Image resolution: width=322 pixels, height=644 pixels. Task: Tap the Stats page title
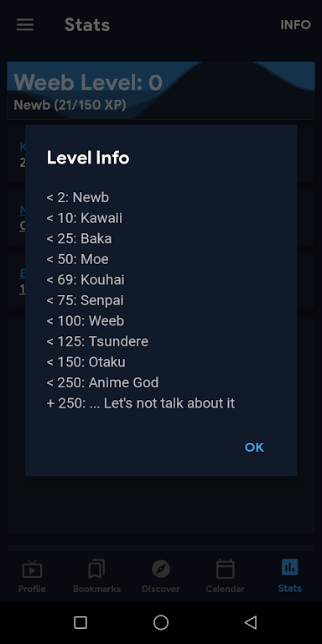point(87,24)
